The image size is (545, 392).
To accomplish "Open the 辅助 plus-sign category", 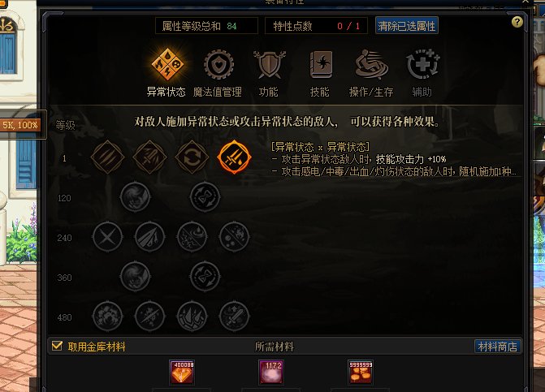I will [422, 65].
